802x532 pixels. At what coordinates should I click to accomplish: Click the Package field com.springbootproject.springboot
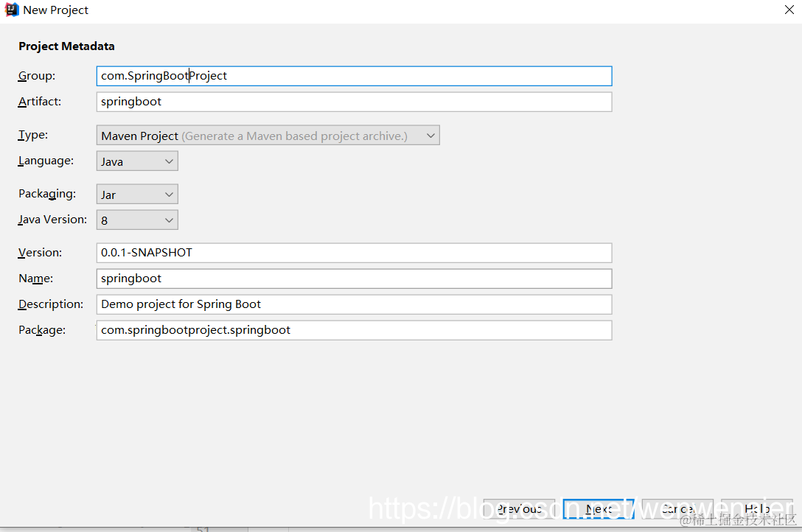tap(354, 330)
